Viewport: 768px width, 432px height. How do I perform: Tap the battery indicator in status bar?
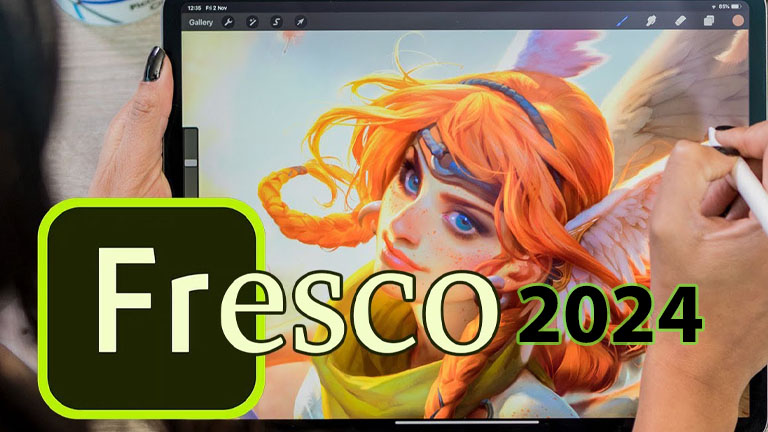(736, 6)
